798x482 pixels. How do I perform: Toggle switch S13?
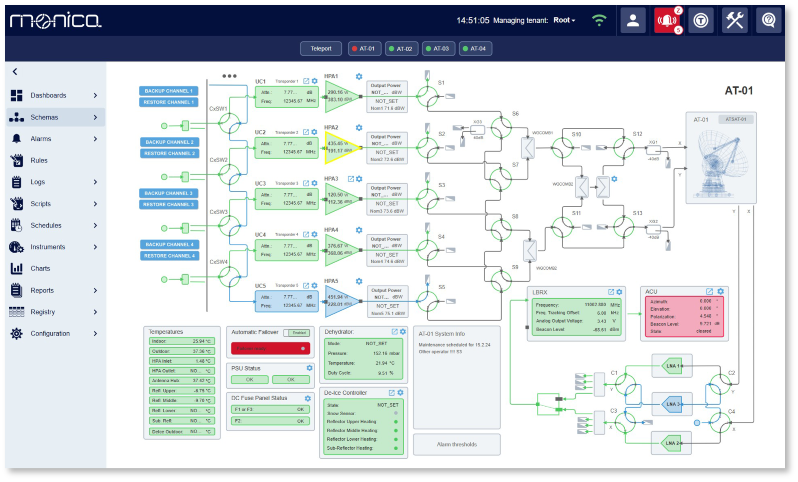coord(624,227)
